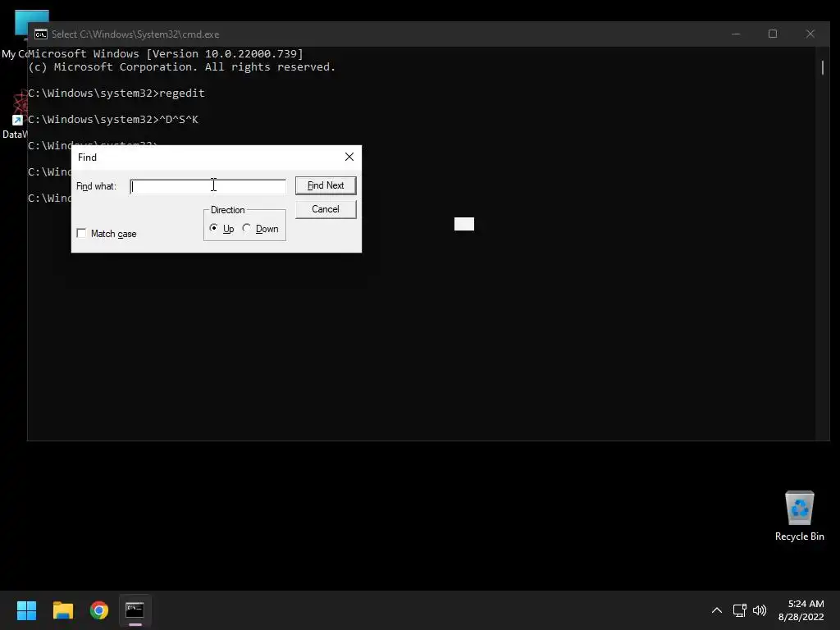
Task: Select the Down direction radio button
Action: click(246, 228)
